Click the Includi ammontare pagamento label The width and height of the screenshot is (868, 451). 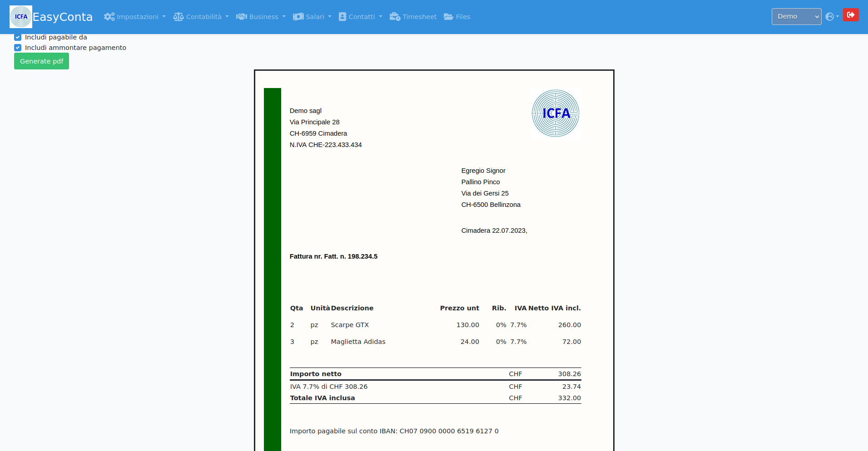coord(75,48)
